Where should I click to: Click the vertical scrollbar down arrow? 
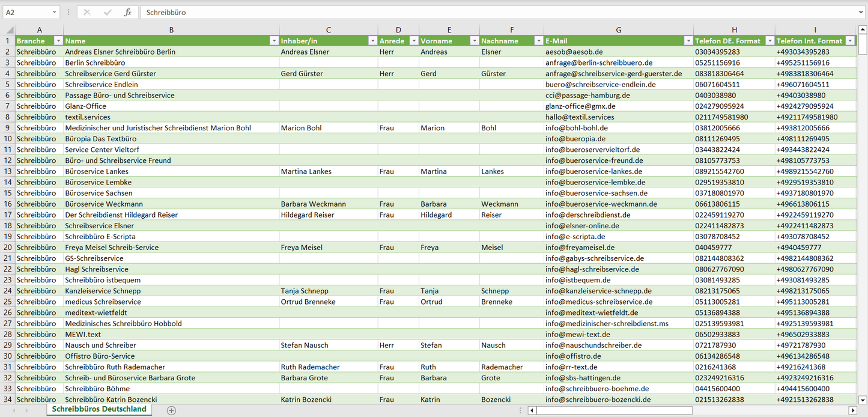pyautogui.click(x=863, y=400)
